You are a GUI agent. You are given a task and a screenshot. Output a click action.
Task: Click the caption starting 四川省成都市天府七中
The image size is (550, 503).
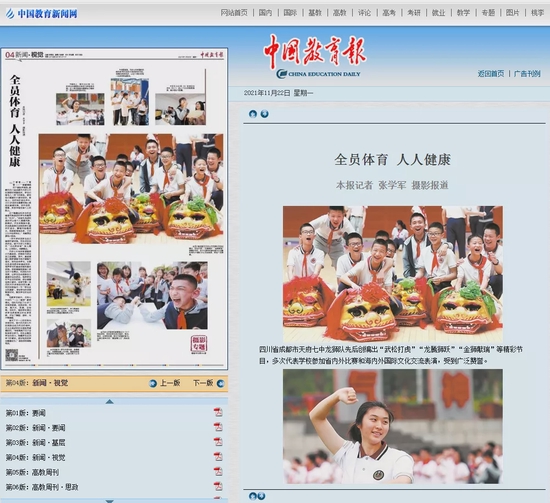coord(391,355)
